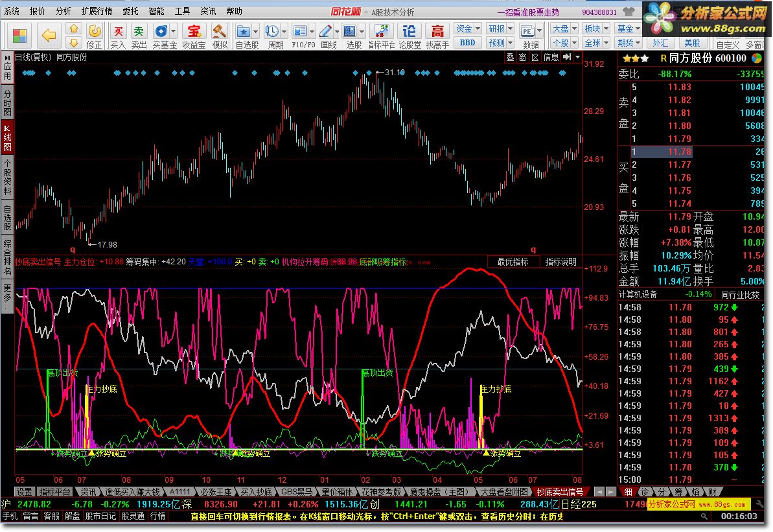
Task: Click the 最优指标 button
Action: tap(513, 262)
